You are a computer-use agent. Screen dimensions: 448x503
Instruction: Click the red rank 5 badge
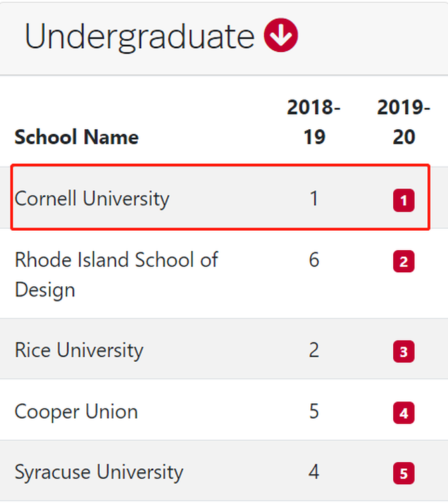coord(403,474)
